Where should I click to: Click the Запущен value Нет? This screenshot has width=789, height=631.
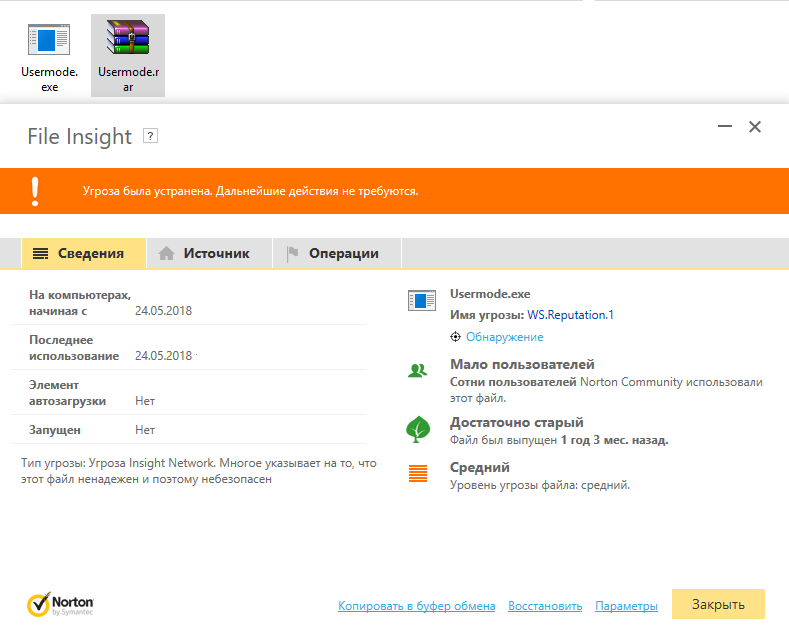pyautogui.click(x=145, y=430)
